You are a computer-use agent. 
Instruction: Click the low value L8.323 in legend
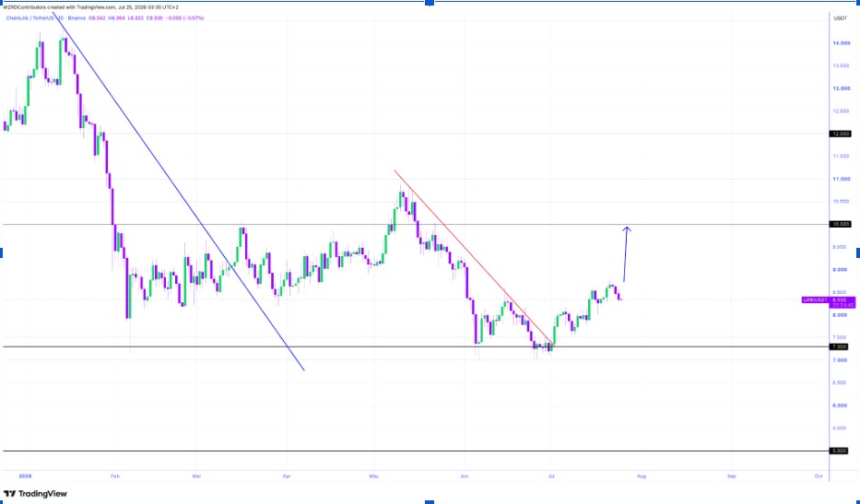pos(136,18)
